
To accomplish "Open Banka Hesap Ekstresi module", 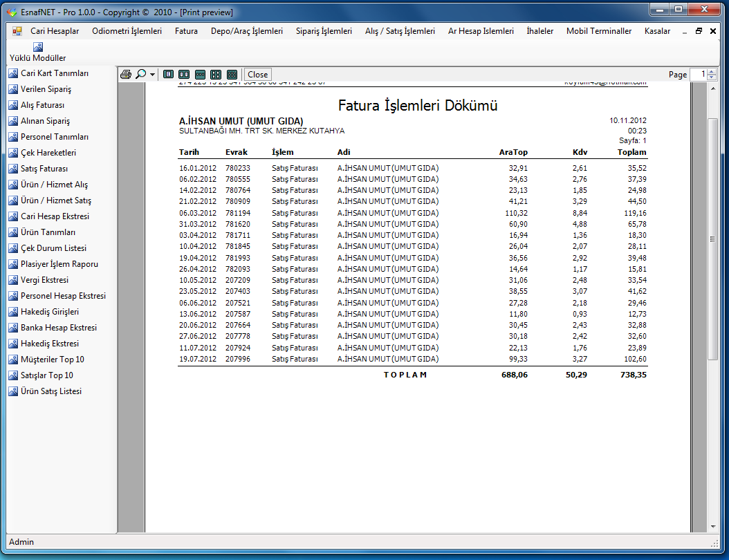I will tap(53, 328).
